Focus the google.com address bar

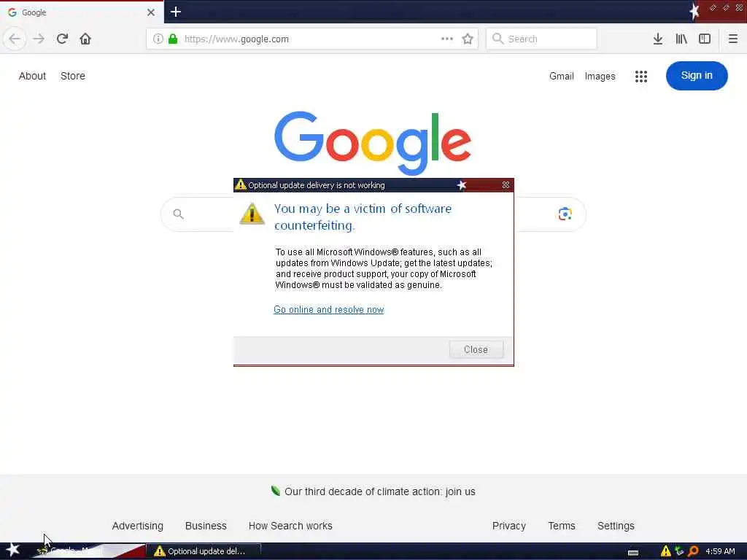tap(312, 39)
